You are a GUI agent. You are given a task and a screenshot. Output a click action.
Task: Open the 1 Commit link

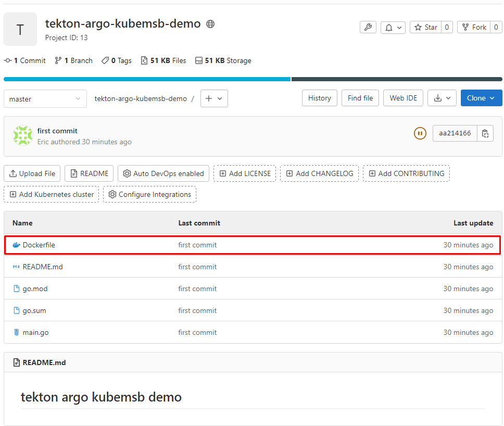point(25,60)
